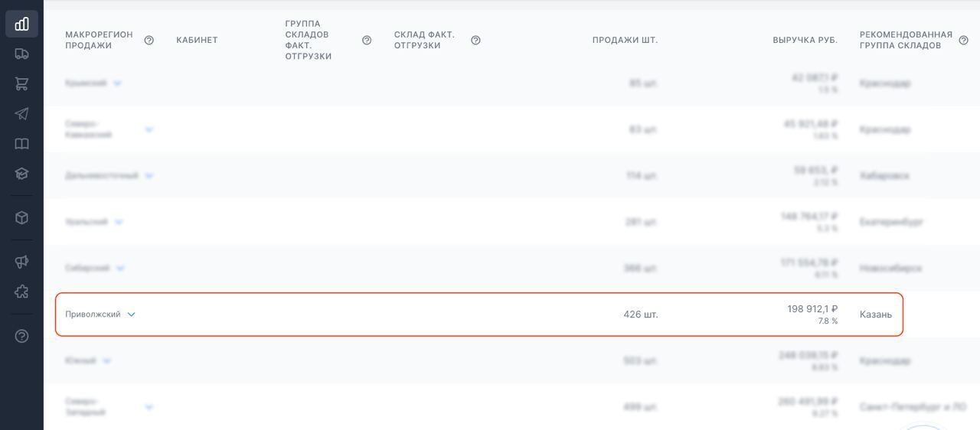Open the analytics bar chart sidebar icon

(x=21, y=24)
